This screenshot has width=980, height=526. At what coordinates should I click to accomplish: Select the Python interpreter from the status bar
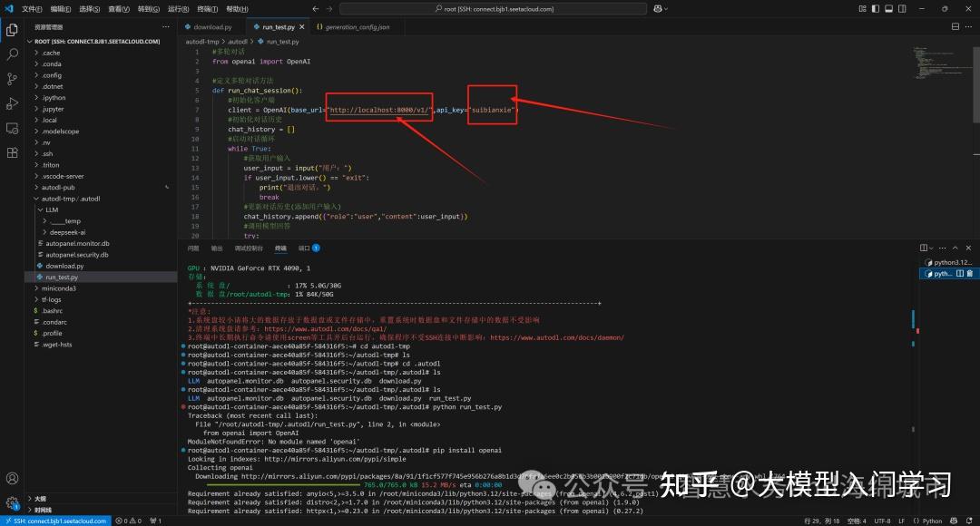[x=930, y=519]
